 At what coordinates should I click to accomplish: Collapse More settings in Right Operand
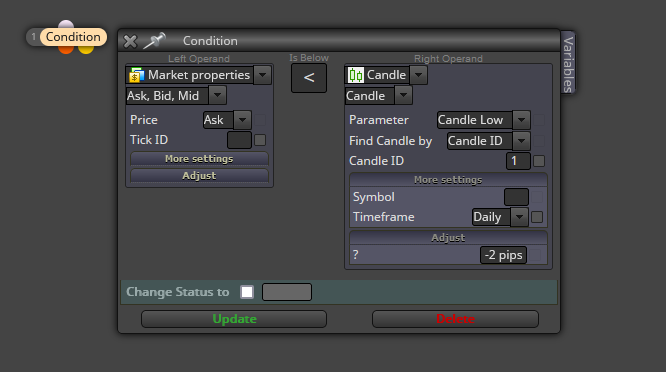coord(448,180)
